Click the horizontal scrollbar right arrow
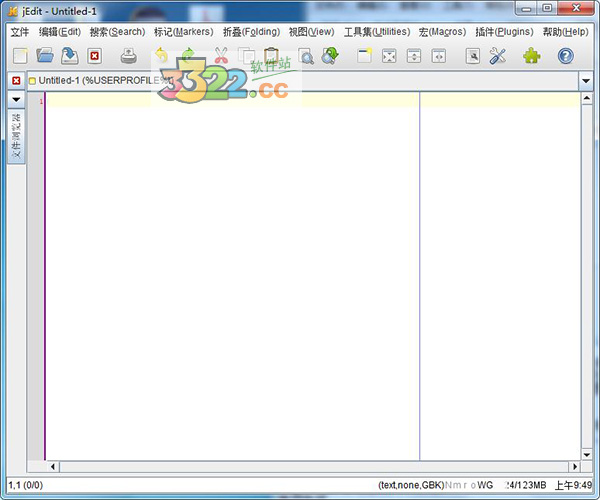Screen dimensions: 600x500 (x=574, y=467)
